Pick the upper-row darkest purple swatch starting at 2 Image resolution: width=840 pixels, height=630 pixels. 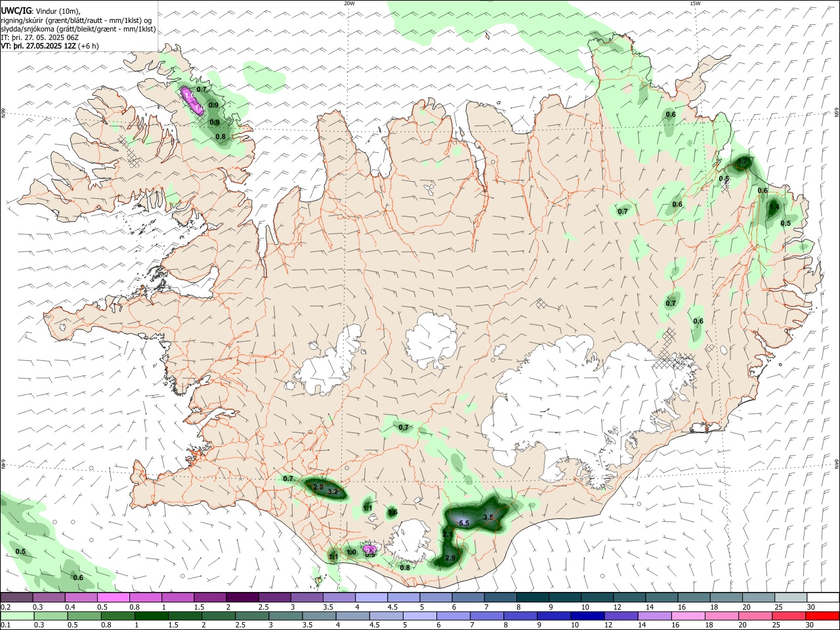pos(242,598)
